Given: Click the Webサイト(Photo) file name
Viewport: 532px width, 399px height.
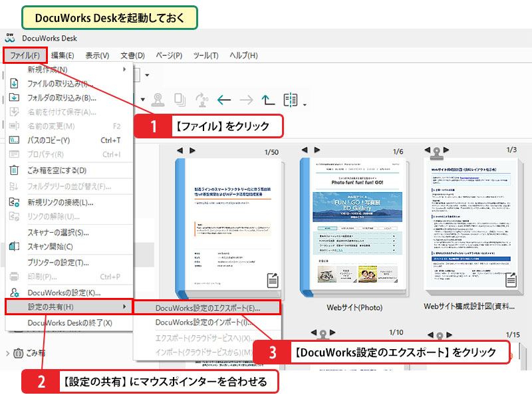Looking at the screenshot, I should pos(354,308).
